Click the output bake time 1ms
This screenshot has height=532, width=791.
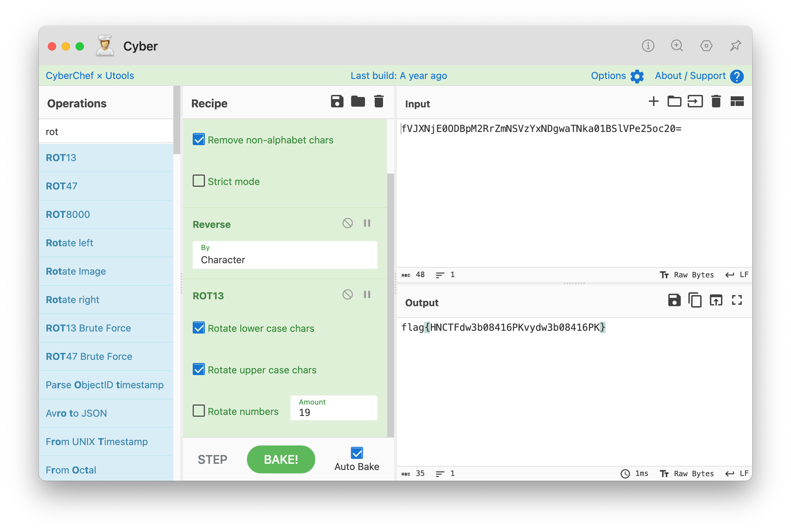pos(634,473)
